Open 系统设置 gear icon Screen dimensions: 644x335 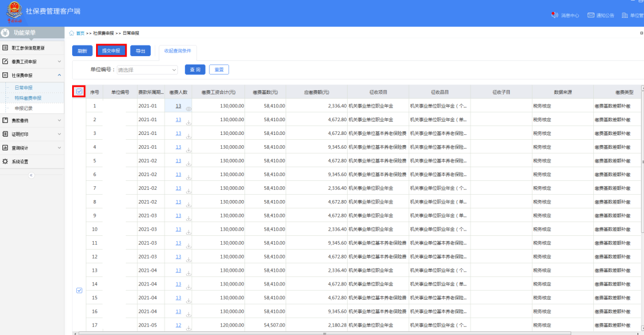coord(5,161)
